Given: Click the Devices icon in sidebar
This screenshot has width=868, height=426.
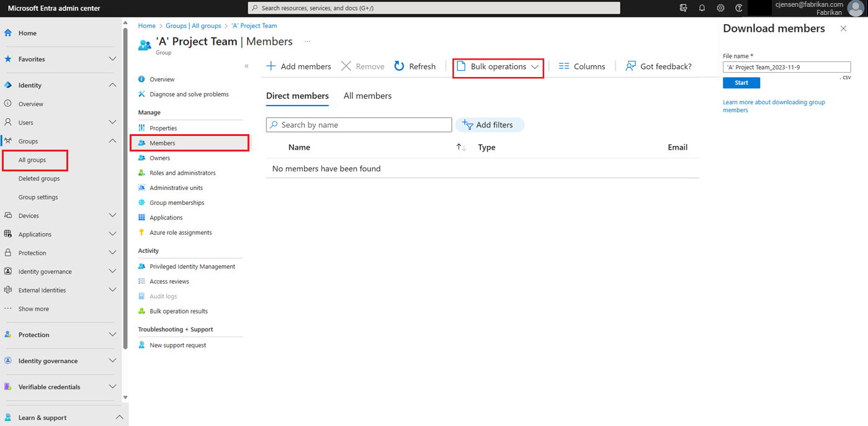Looking at the screenshot, I should tap(8, 215).
